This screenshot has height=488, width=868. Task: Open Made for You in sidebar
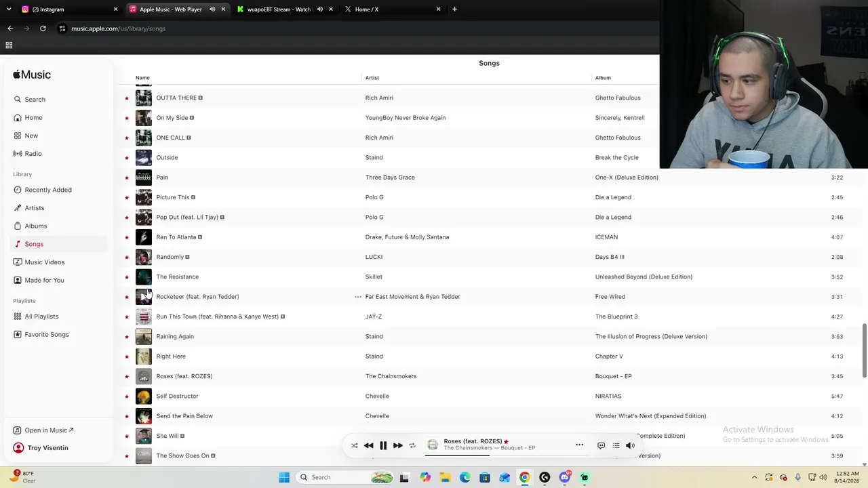(60, 280)
